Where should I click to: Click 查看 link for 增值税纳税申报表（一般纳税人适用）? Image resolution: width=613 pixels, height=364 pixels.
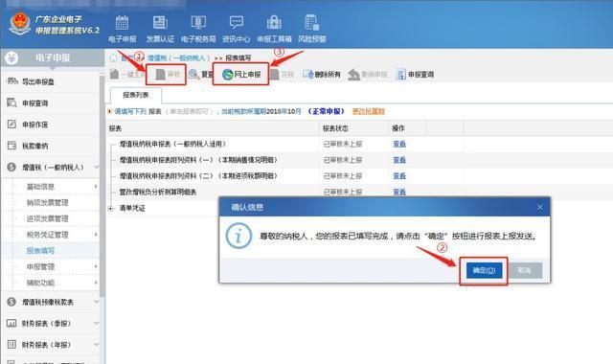click(x=399, y=144)
